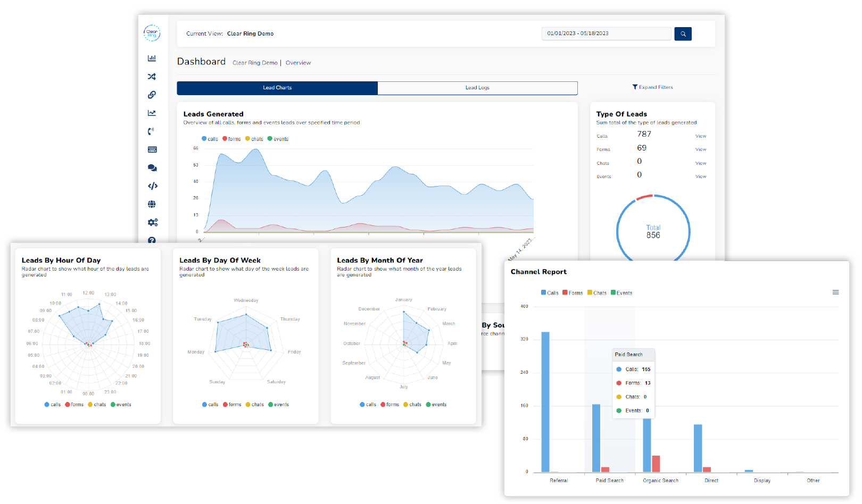The width and height of the screenshot is (862, 504).
Task: Click the magnifier search button by date range
Action: coord(683,34)
